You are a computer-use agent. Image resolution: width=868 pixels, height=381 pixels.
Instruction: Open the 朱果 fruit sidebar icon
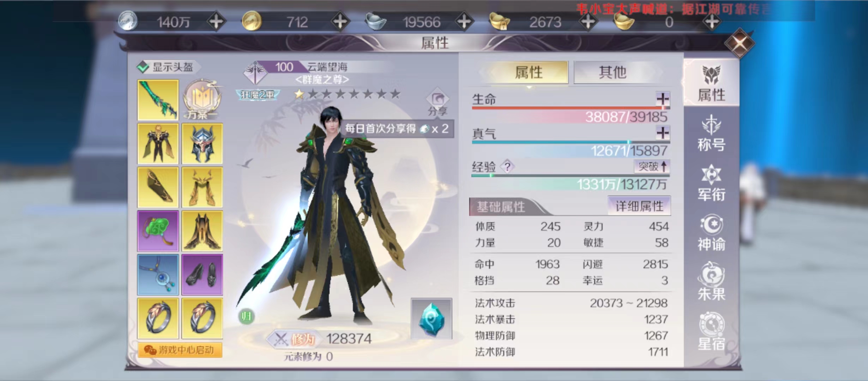point(711,282)
